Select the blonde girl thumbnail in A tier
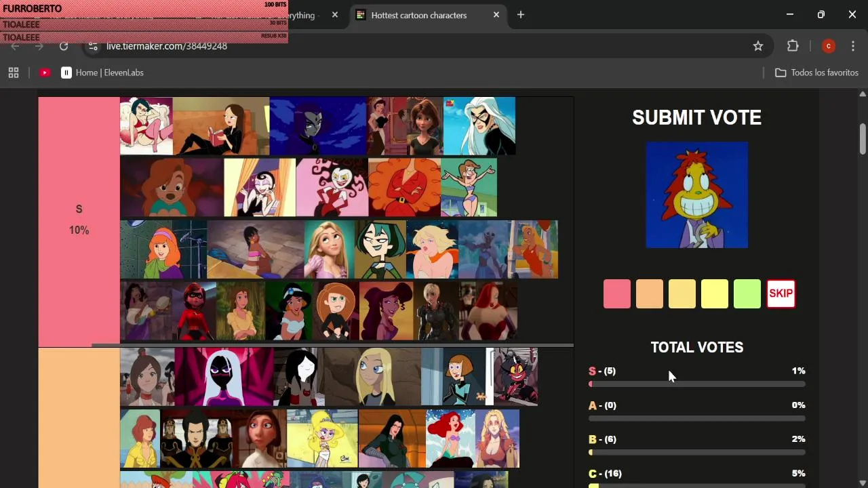 (372, 377)
